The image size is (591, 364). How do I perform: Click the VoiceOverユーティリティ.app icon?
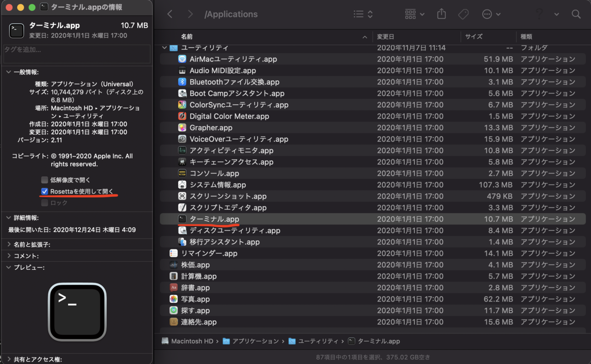tap(182, 139)
